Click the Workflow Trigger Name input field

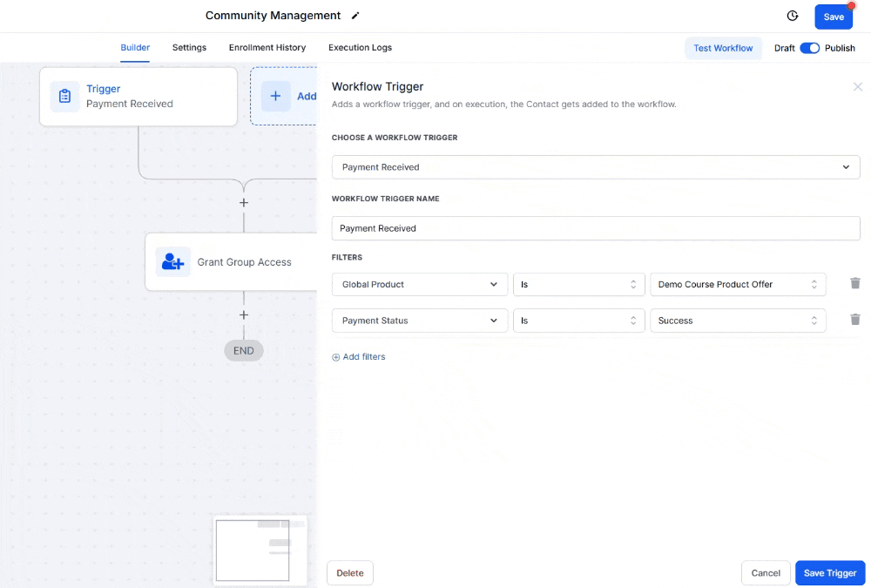[x=596, y=228]
